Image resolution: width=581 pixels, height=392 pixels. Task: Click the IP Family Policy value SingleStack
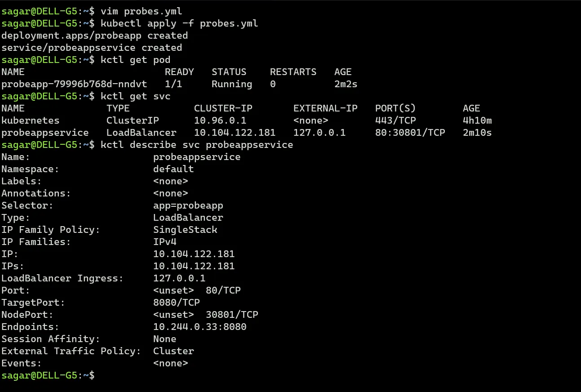[x=185, y=230]
